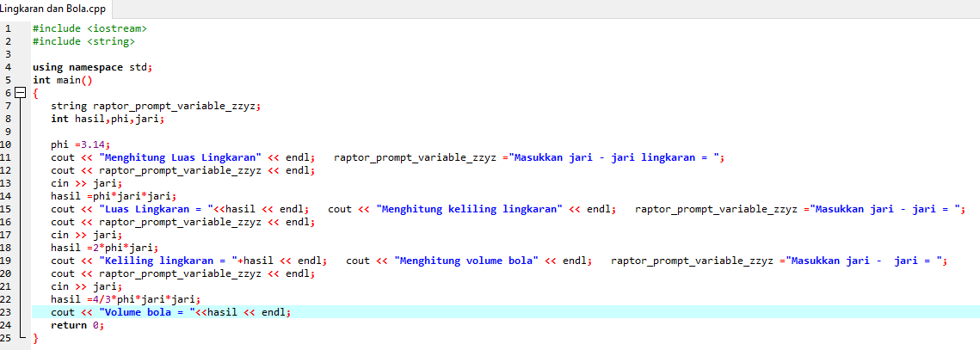Click the int hasil,phi,jari; declaration
980x350 pixels.
tap(108, 119)
